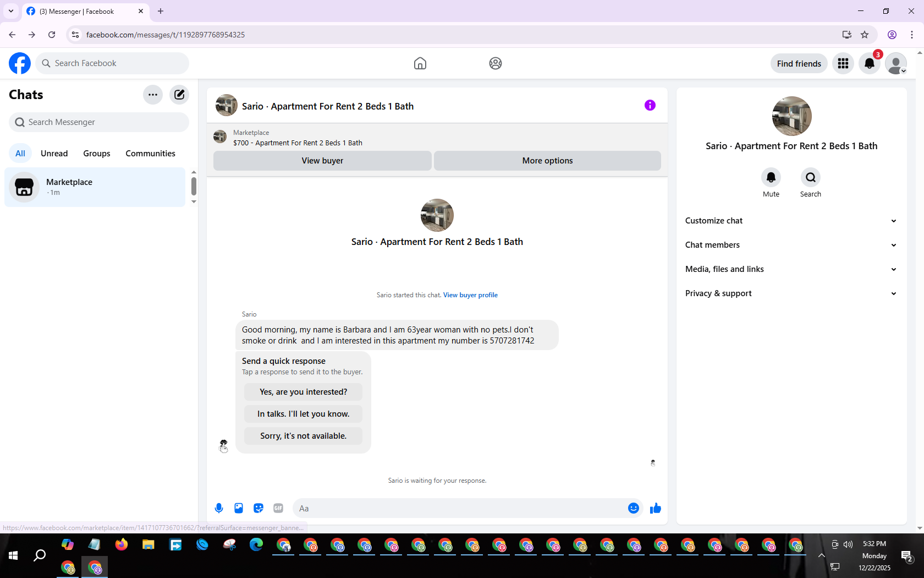924x578 pixels.
Task: Send quick reply Sorry, it's not available.
Action: (x=303, y=436)
